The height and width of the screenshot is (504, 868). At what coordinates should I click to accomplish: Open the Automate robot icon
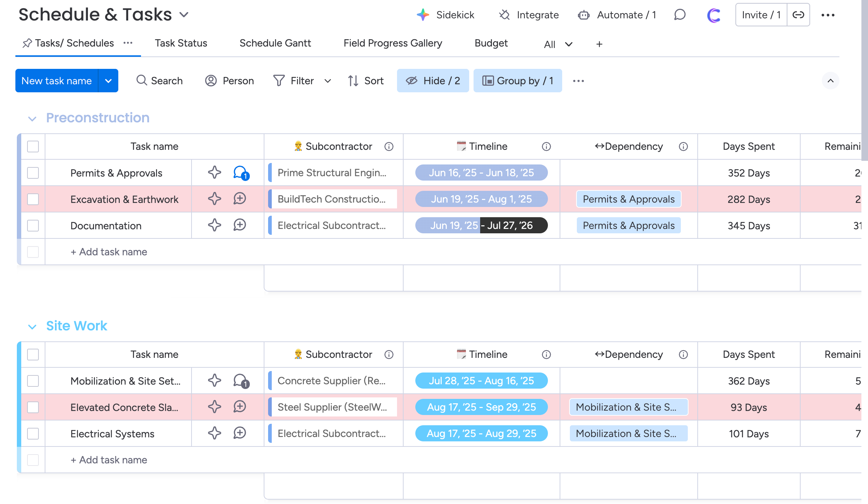coord(583,15)
